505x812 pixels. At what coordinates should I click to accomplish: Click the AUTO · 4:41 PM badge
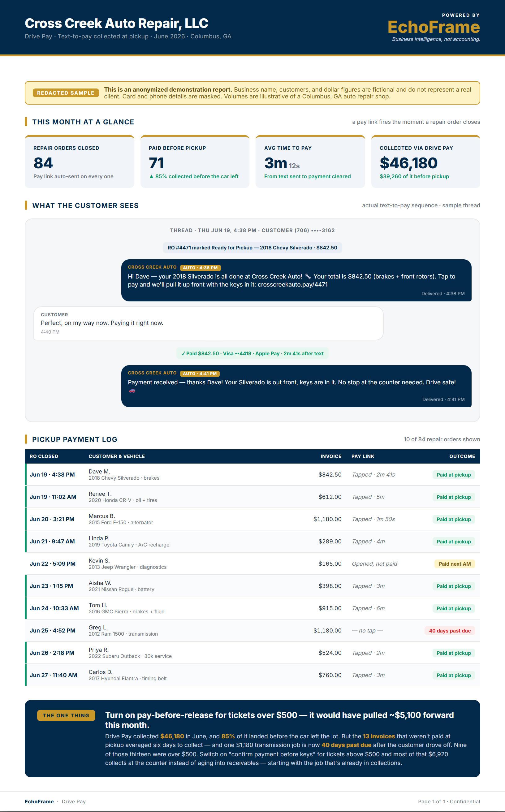click(x=200, y=374)
